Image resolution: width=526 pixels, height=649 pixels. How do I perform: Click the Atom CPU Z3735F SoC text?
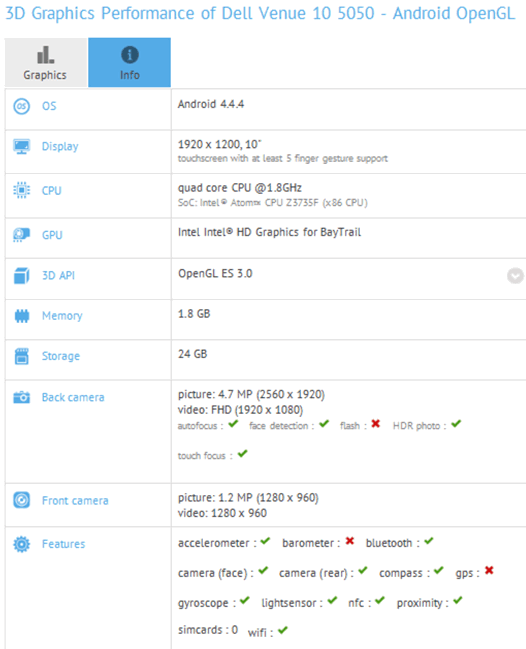click(273, 203)
